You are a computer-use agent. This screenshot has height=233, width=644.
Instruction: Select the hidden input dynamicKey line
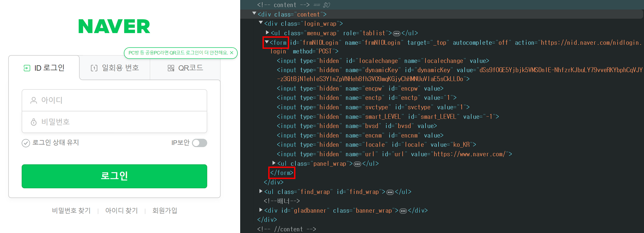click(460, 75)
